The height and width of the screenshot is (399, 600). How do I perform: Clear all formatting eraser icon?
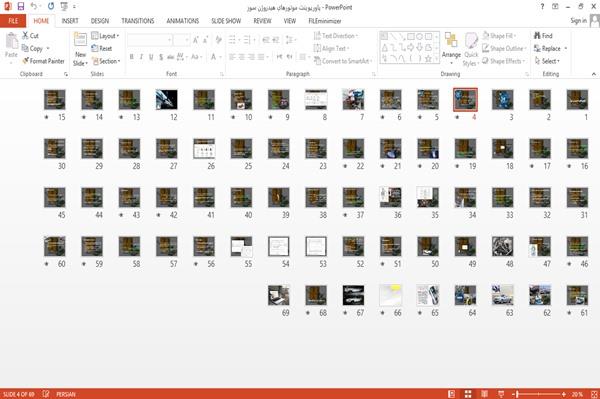(218, 40)
